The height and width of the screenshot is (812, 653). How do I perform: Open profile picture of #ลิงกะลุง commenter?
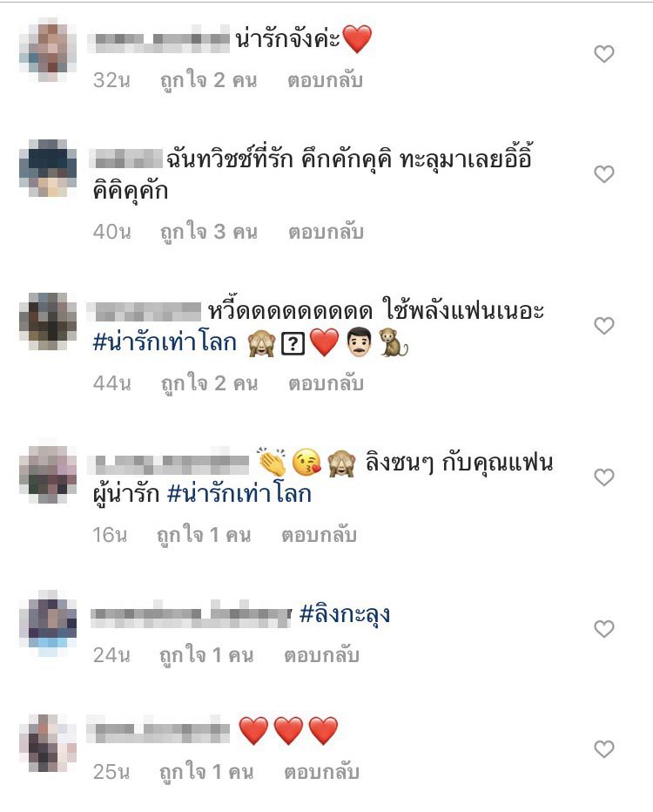point(48,623)
